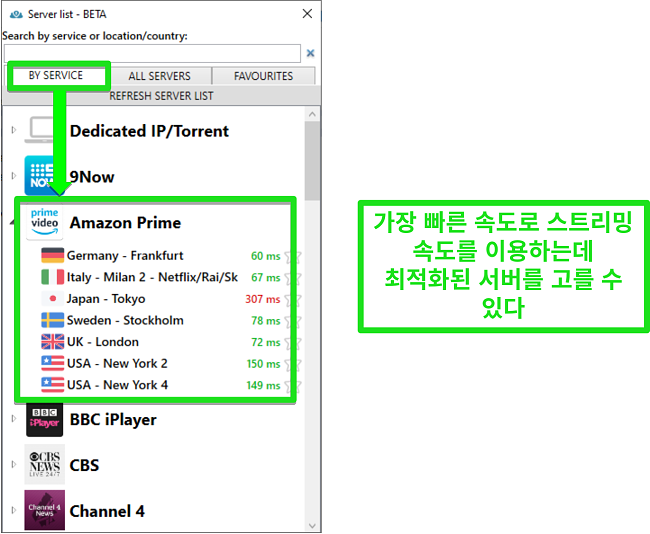
Task: Click the 150 ms latency value
Action: [x=264, y=364]
